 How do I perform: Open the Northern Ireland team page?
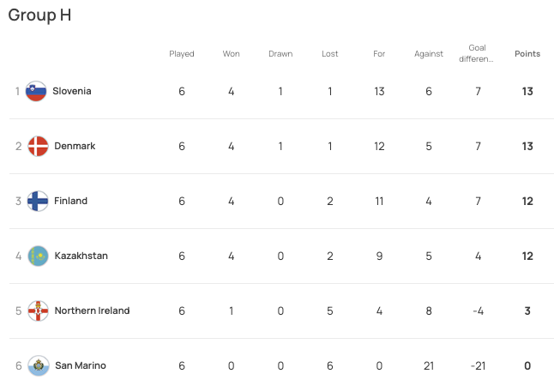click(92, 311)
